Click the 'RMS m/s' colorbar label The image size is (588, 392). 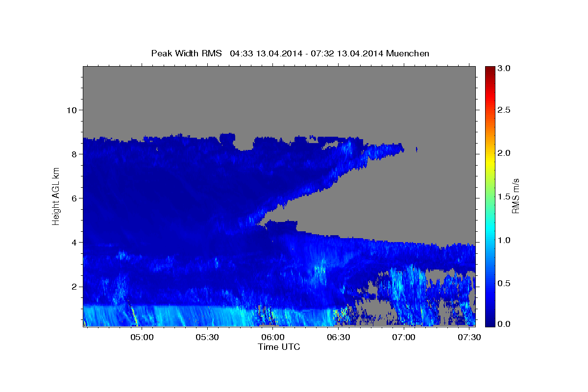[515, 196]
